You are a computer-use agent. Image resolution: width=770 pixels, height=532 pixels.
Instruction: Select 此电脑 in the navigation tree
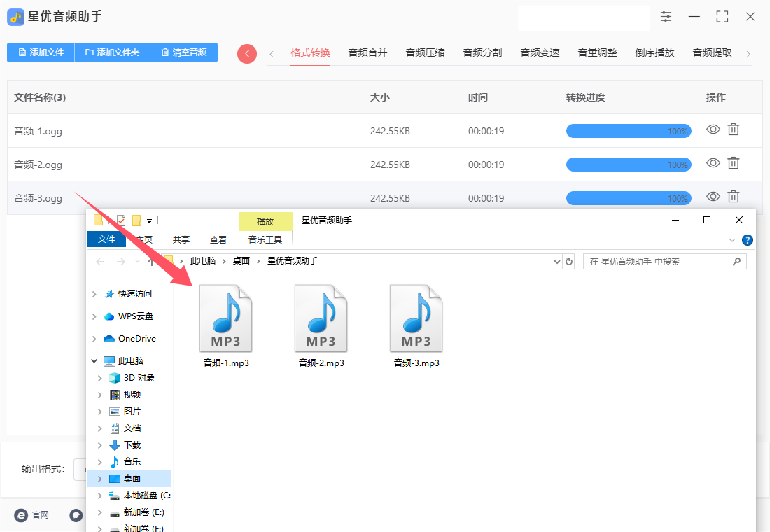131,360
